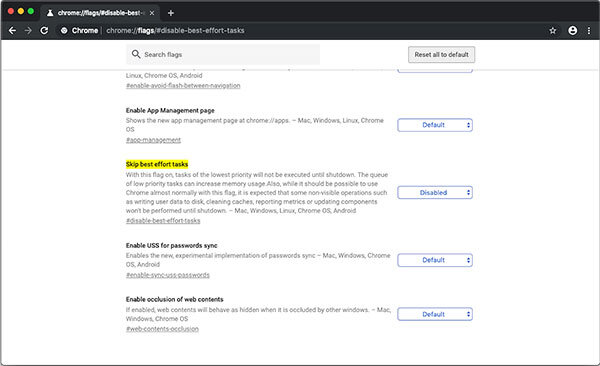The width and height of the screenshot is (600, 366).
Task: Click the address bar URL
Action: pyautogui.click(x=175, y=31)
